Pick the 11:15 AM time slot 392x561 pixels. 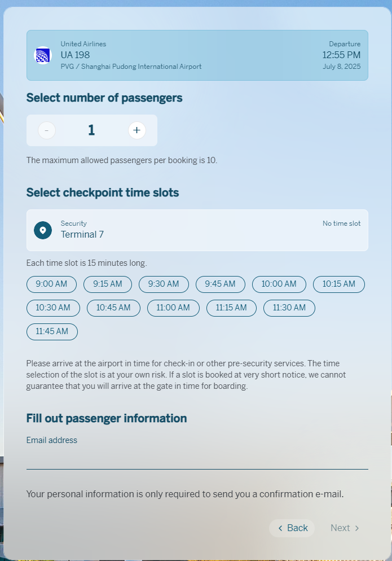[231, 308]
